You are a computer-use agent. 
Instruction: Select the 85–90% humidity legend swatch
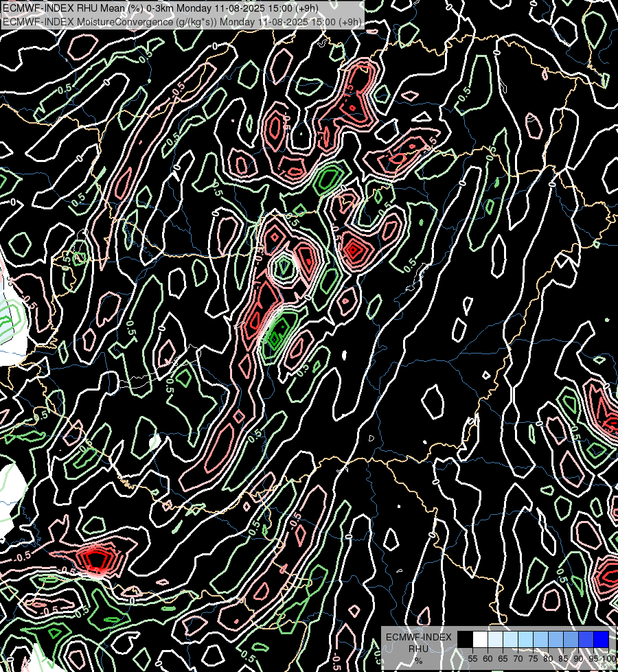click(x=571, y=639)
